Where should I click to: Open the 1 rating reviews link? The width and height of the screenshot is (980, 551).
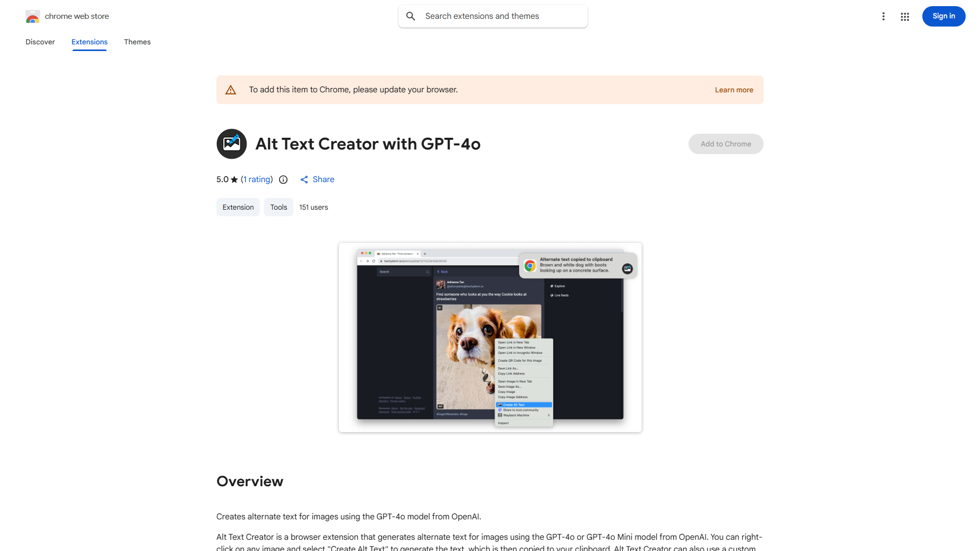(x=256, y=180)
